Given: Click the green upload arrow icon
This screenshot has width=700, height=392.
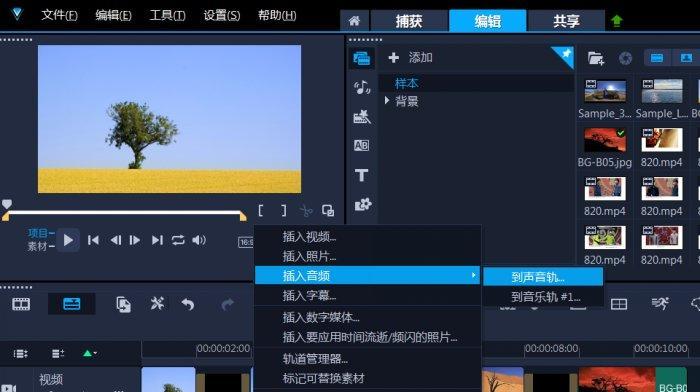Looking at the screenshot, I should tap(617, 21).
